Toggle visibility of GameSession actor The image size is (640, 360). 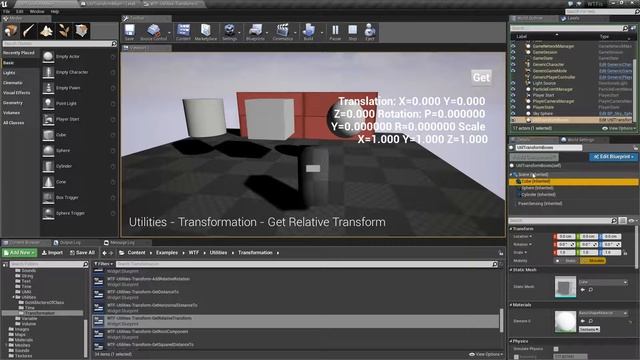click(x=513, y=52)
